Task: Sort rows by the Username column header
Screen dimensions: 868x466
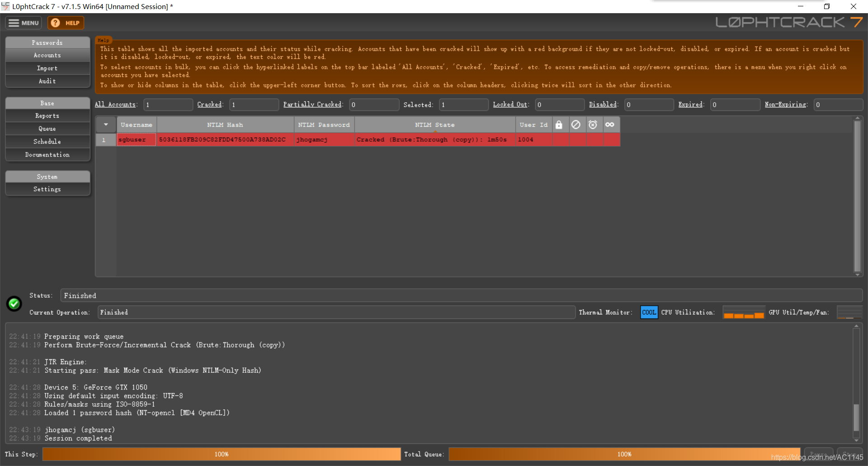Action: click(x=137, y=125)
